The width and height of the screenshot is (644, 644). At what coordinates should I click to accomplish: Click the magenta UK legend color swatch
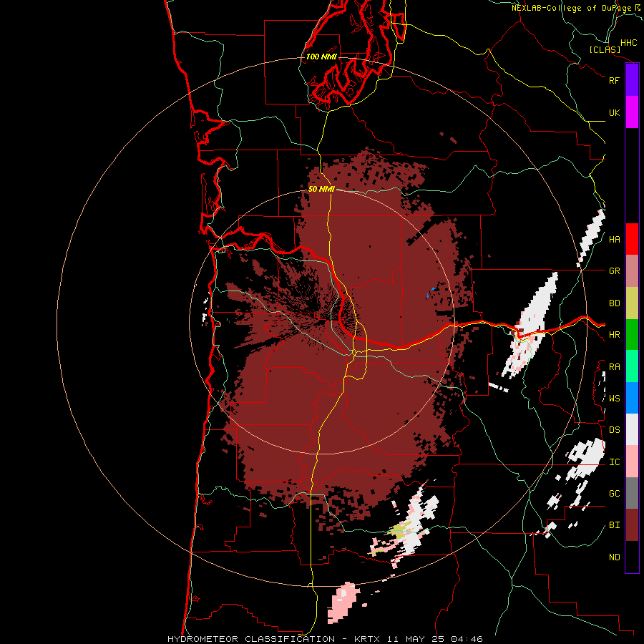click(x=632, y=112)
